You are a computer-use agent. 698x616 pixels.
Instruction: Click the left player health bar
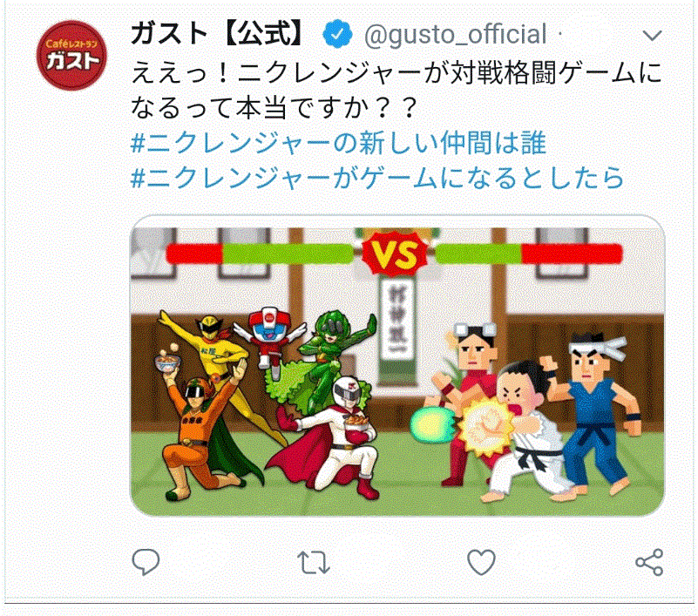pyautogui.click(x=260, y=254)
